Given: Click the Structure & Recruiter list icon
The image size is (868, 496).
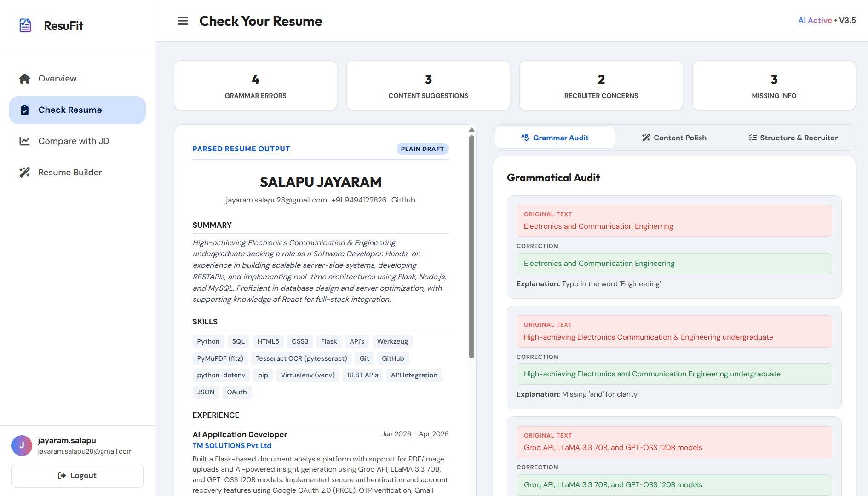Looking at the screenshot, I should coord(753,138).
